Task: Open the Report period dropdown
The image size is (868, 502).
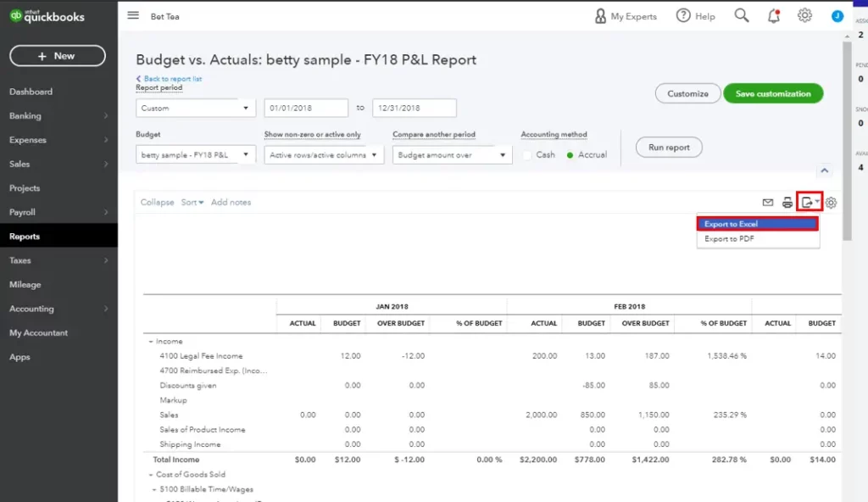Action: [195, 109]
